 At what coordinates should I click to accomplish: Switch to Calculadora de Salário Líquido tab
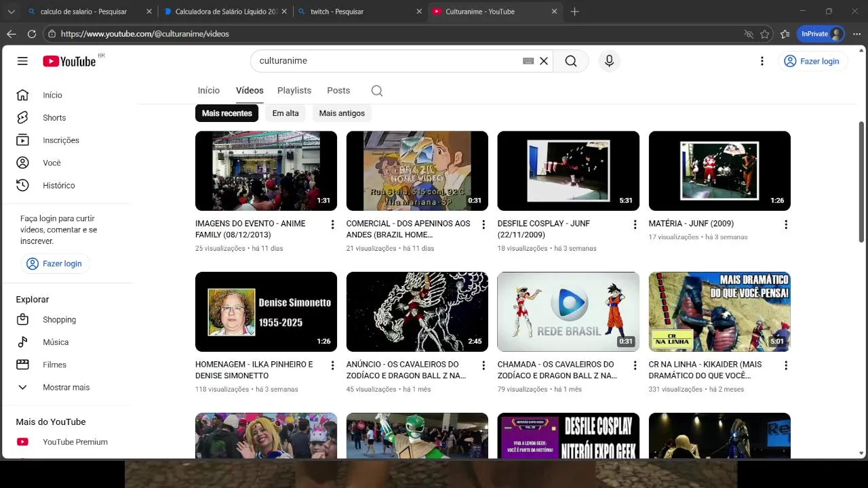226,12
